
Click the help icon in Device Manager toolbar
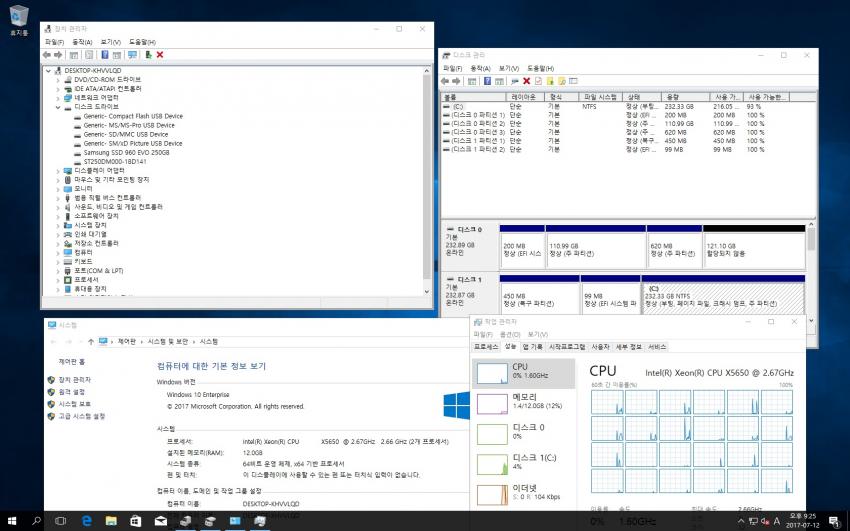coord(105,55)
